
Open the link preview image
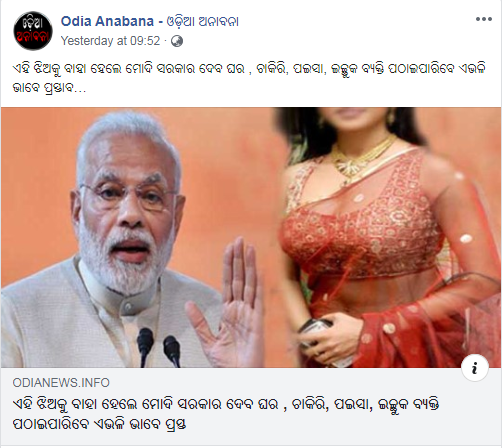click(251, 237)
